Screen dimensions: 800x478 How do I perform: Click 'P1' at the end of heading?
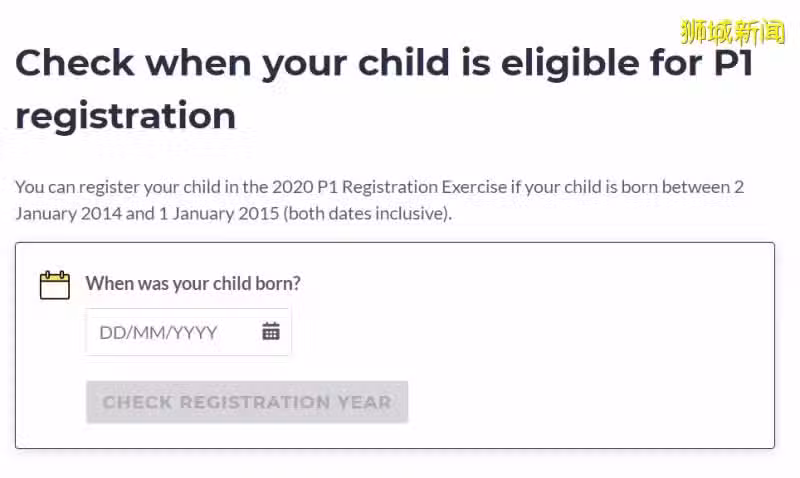click(x=733, y=63)
